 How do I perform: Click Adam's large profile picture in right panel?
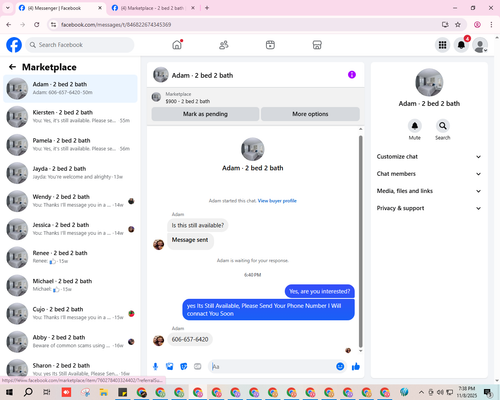pos(429,82)
